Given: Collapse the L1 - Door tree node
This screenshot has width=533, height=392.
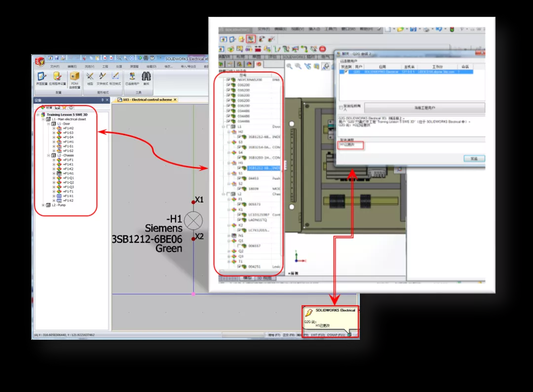Looking at the screenshot, I should (48, 124).
